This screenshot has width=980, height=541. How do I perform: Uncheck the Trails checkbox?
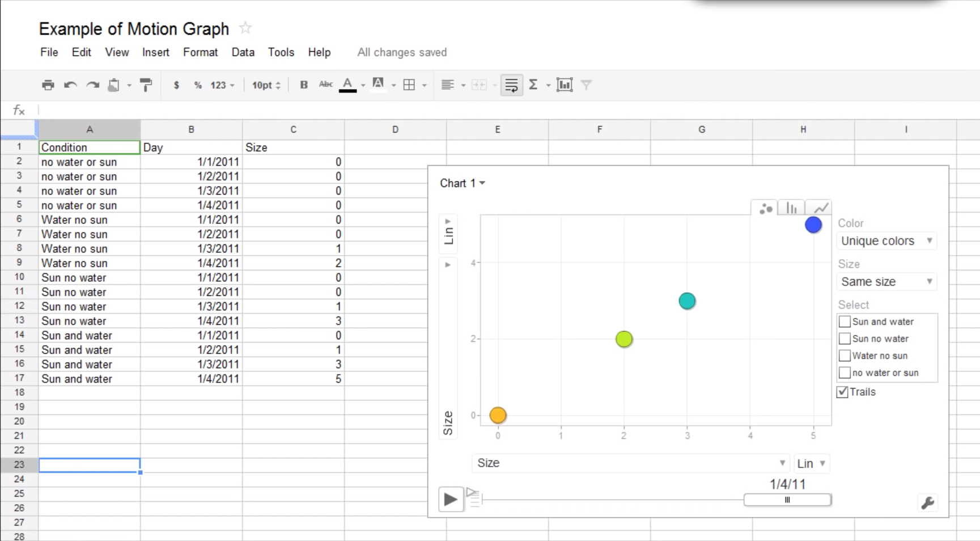842,392
